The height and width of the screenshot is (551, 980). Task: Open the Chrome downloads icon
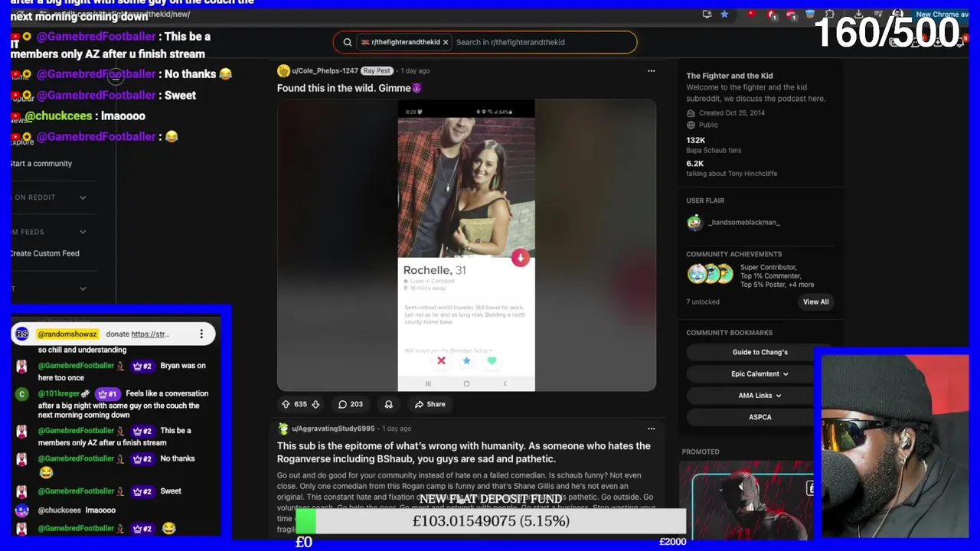[858, 14]
